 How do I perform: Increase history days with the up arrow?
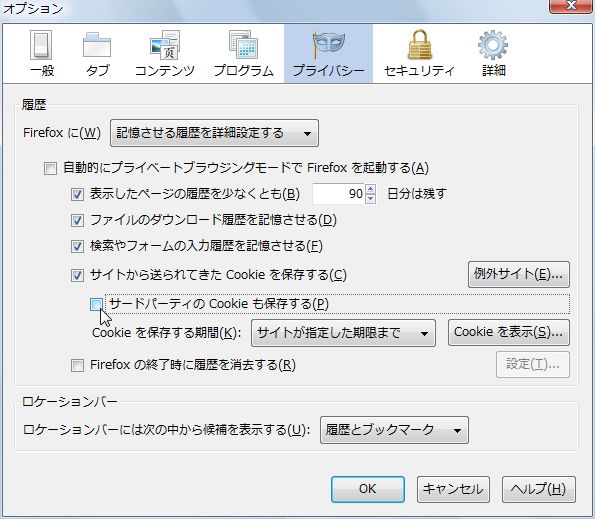click(371, 189)
